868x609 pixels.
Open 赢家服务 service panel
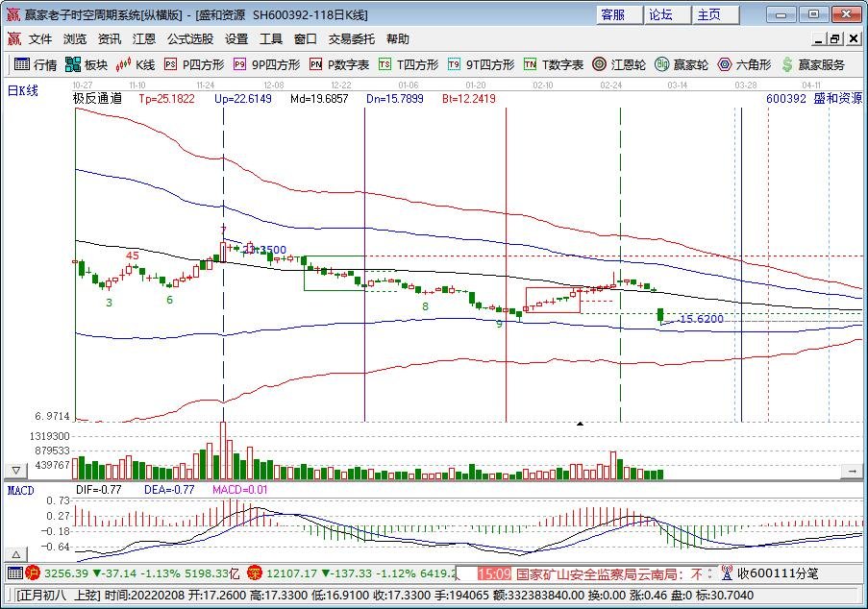pos(812,64)
